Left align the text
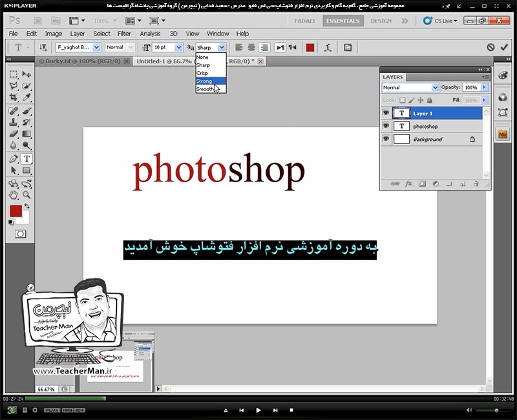Viewport: 517px width, 420px height. click(x=238, y=47)
